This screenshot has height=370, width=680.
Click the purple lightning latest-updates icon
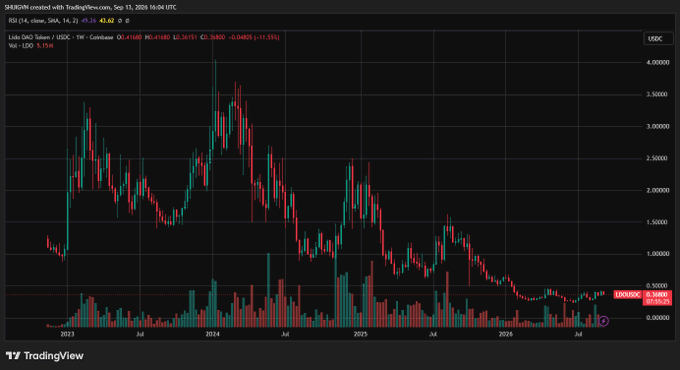tap(603, 321)
